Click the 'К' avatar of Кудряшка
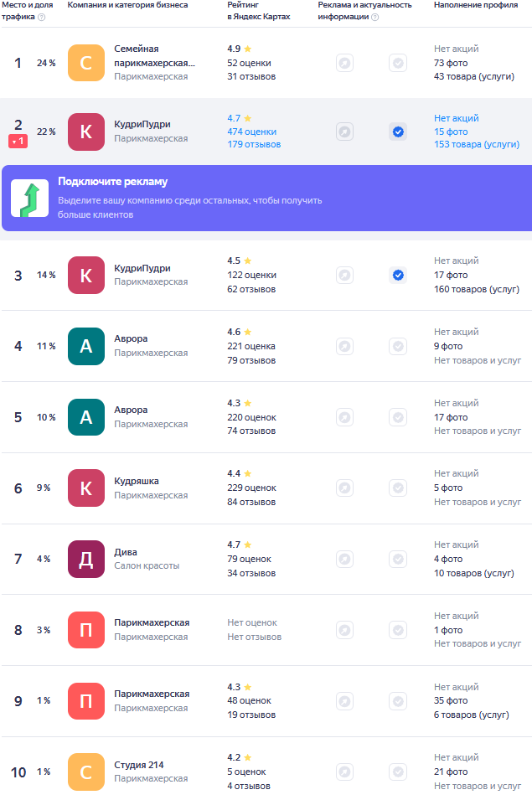The width and height of the screenshot is (532, 800). pyautogui.click(x=86, y=488)
